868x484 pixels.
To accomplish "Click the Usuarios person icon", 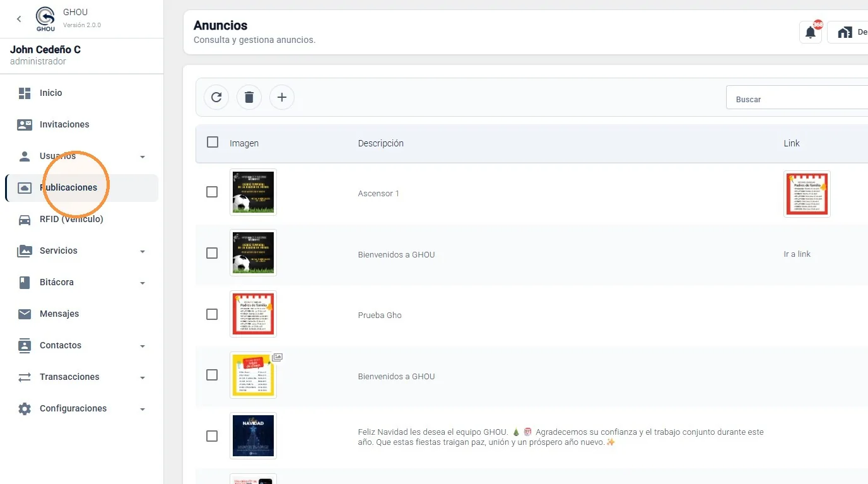I will 25,156.
